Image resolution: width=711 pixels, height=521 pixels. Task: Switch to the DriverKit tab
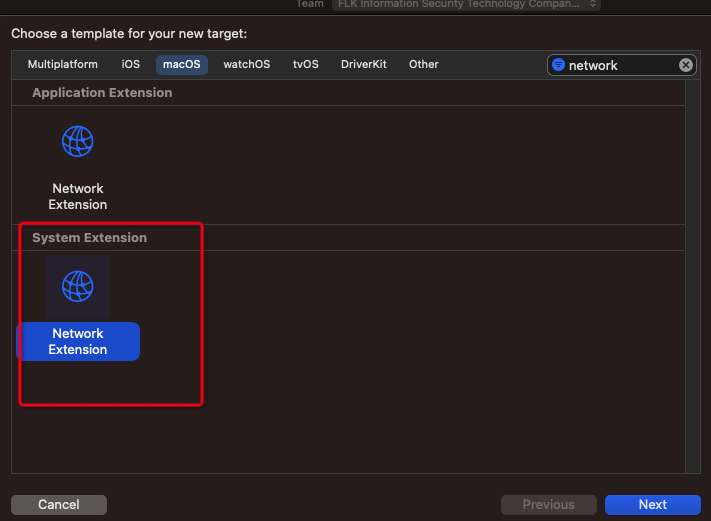pyautogui.click(x=364, y=64)
